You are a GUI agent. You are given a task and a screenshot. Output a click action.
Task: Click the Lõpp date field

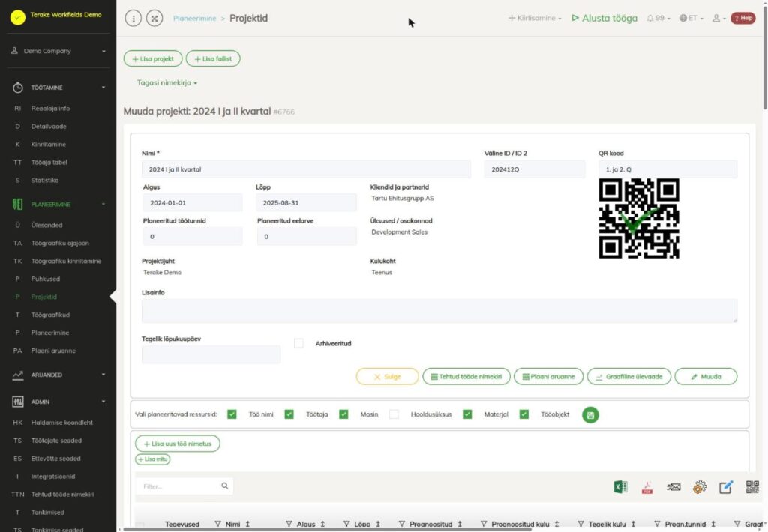[306, 202]
